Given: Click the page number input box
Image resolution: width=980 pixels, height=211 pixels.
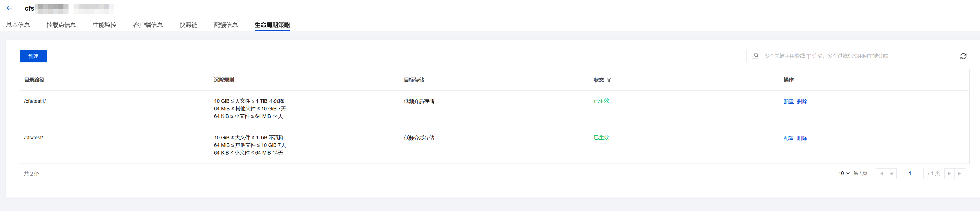Looking at the screenshot, I should (x=910, y=174).
